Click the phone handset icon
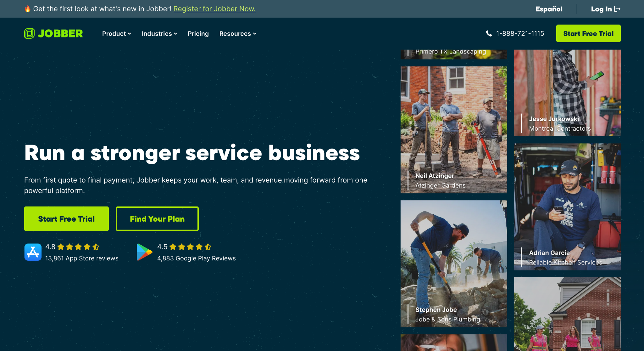Screen dimensions: 644x351 (489, 33)
